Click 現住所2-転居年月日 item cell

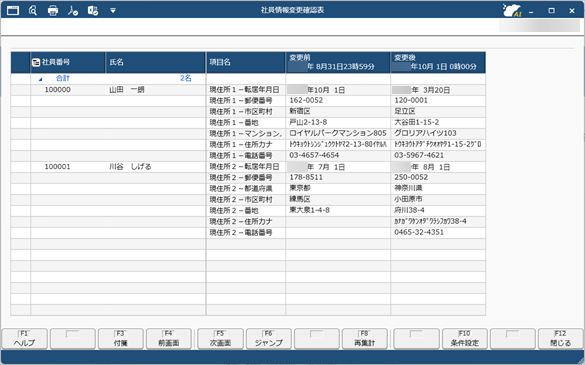(245, 166)
